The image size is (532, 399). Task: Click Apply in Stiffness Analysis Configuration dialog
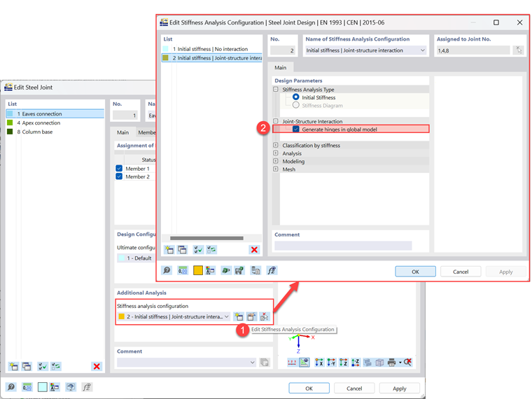tap(505, 272)
